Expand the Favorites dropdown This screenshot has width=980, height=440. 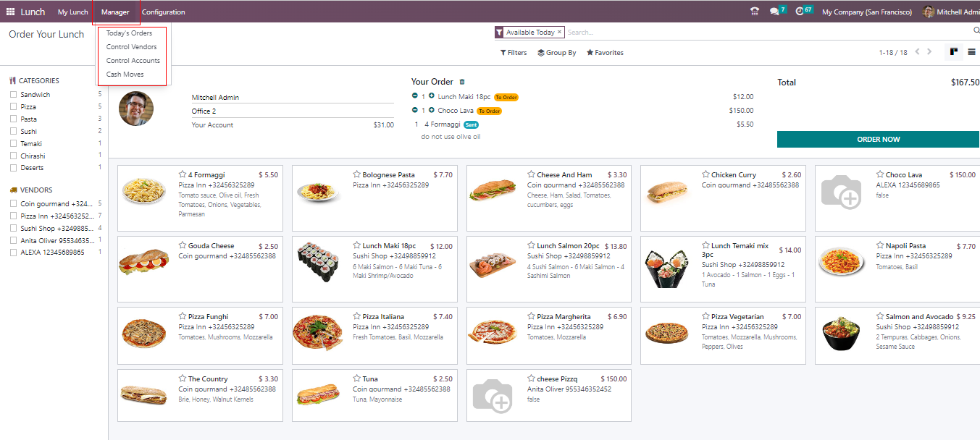[x=605, y=53]
